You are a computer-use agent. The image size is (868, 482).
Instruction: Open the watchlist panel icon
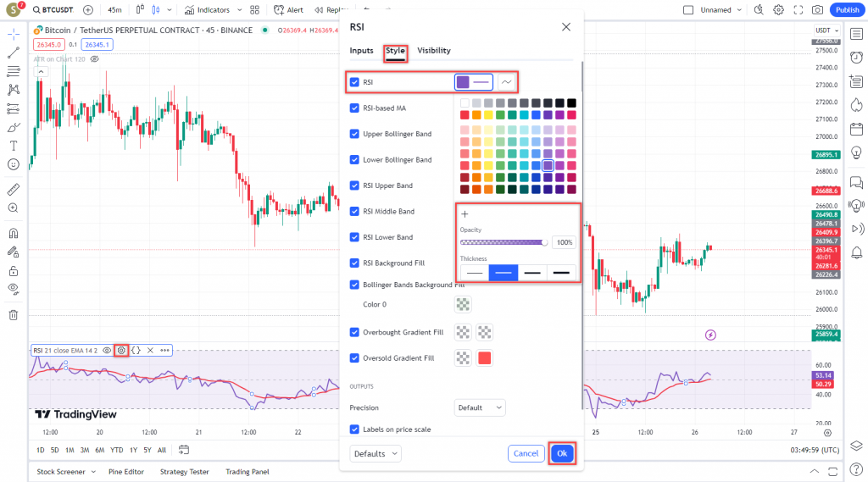point(856,34)
